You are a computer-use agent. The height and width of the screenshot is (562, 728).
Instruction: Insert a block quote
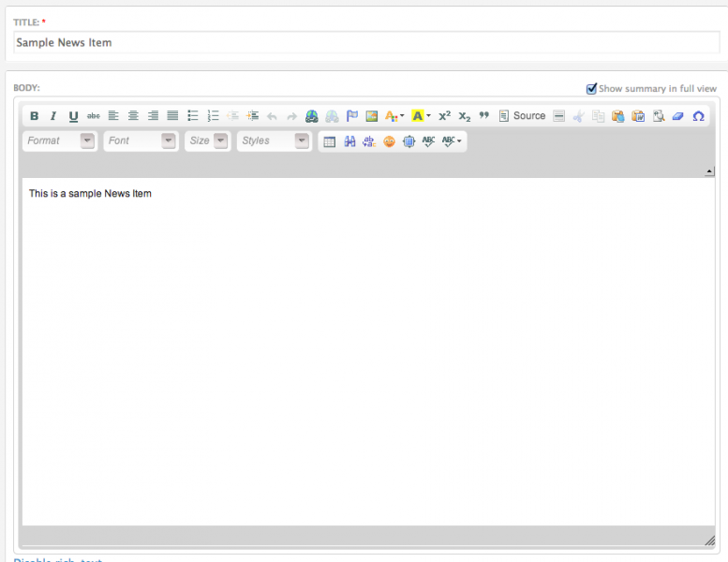tap(484, 116)
